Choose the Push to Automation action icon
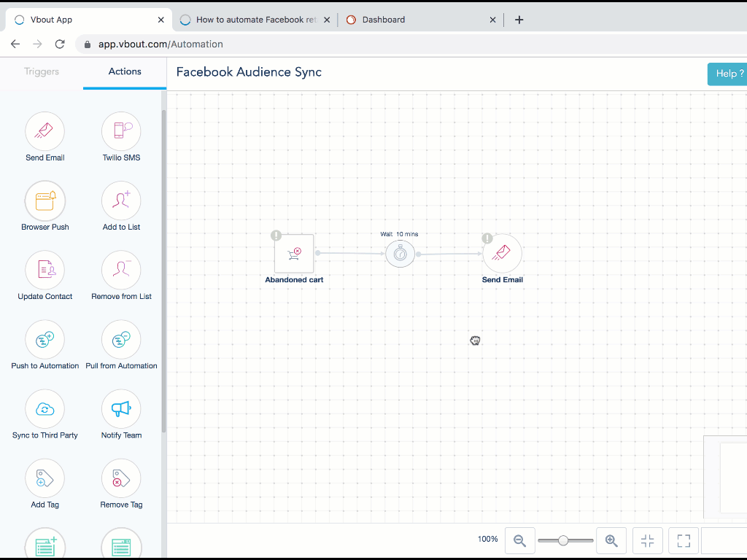The height and width of the screenshot is (560, 747). (44, 340)
